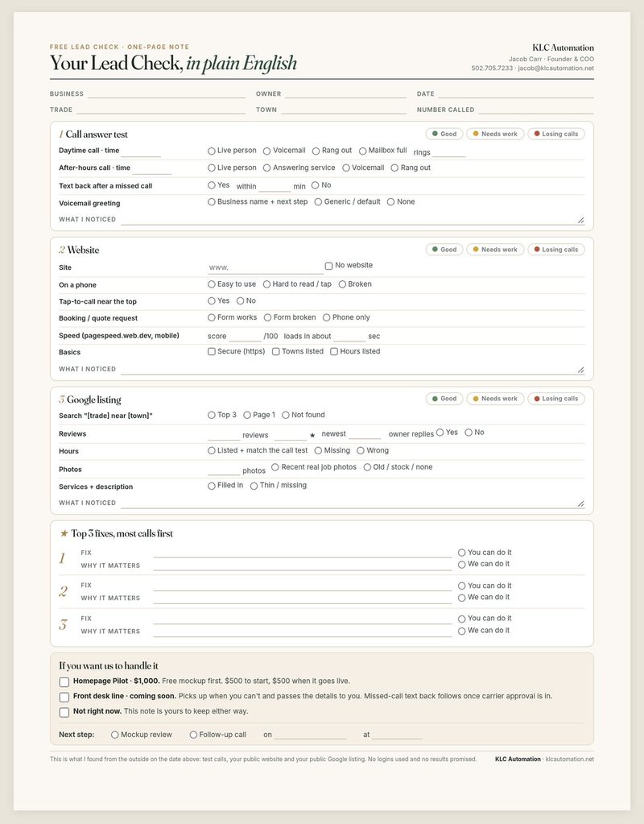Click the rings count field

(x=448, y=152)
